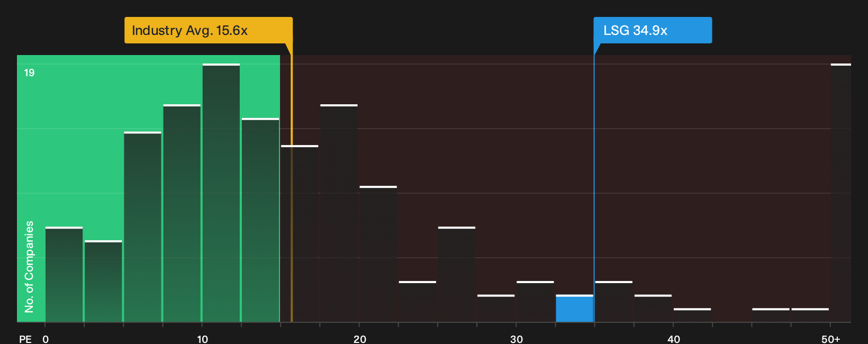Click the Industry Avg. 15.6x label
Screen dimensions: 868x344
(x=208, y=30)
